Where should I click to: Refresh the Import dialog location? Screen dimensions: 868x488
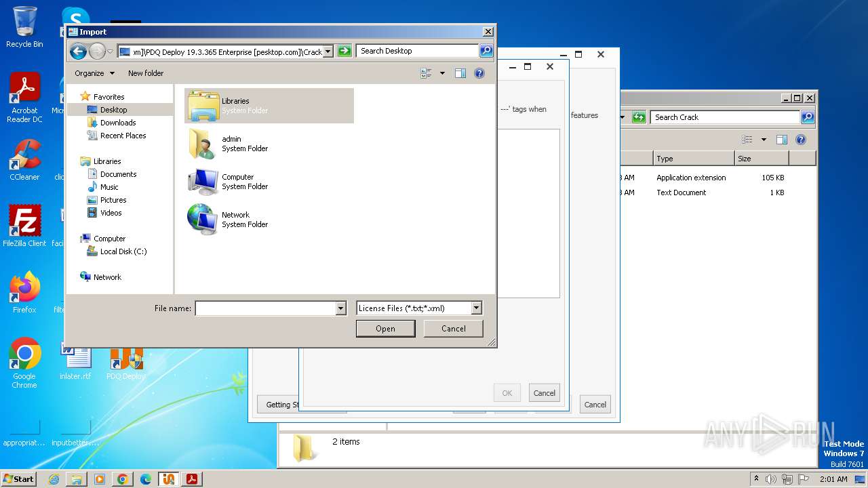344,51
